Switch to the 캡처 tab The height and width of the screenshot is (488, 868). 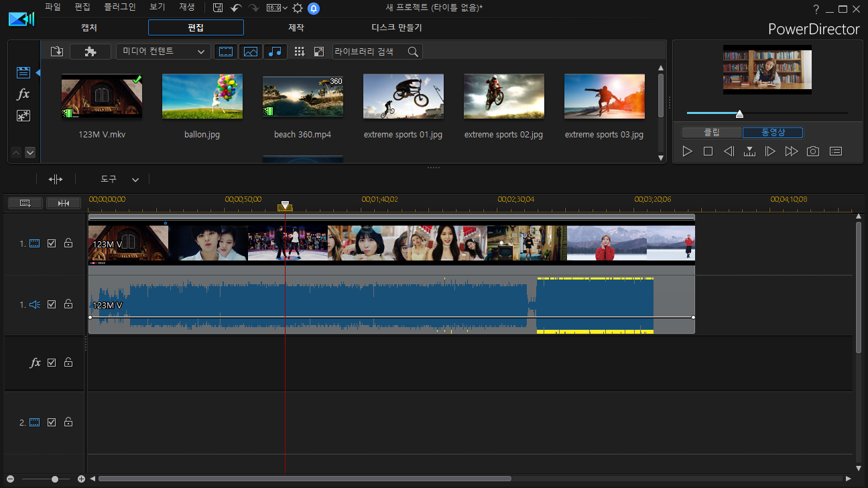[x=88, y=28]
